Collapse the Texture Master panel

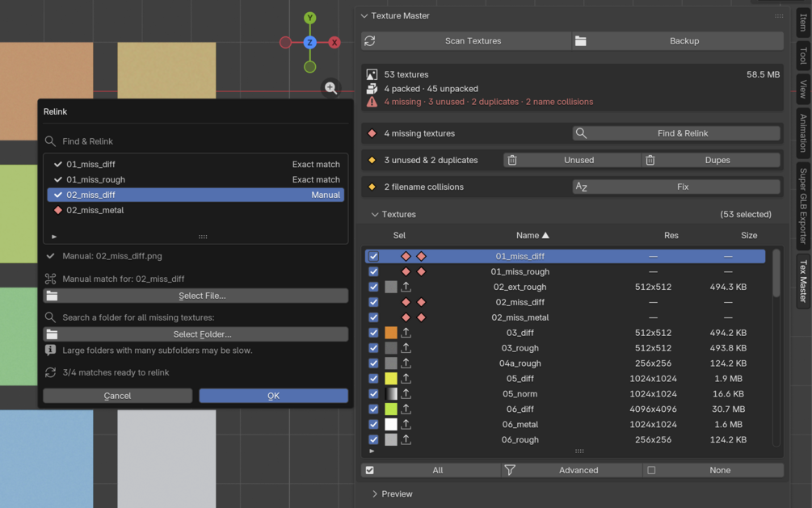point(364,16)
